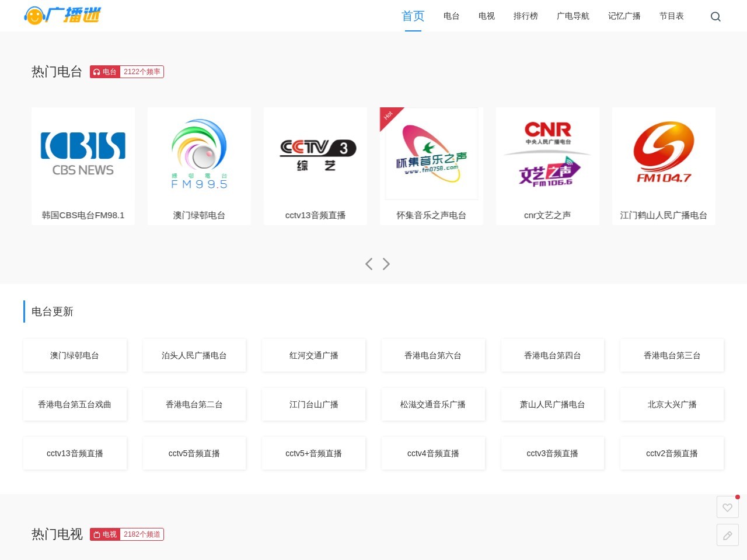The width and height of the screenshot is (747, 560).
Task: Click the red 电视 badge
Action: point(105,534)
